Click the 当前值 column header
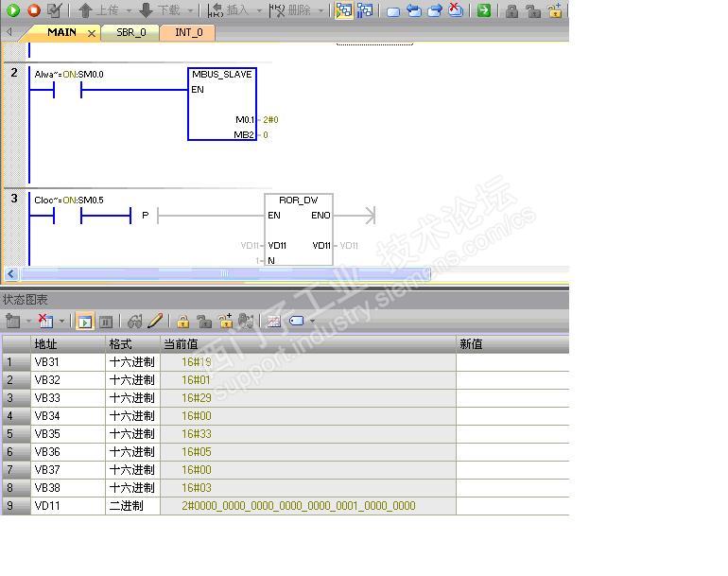This screenshot has width=728, height=576. click(x=308, y=344)
